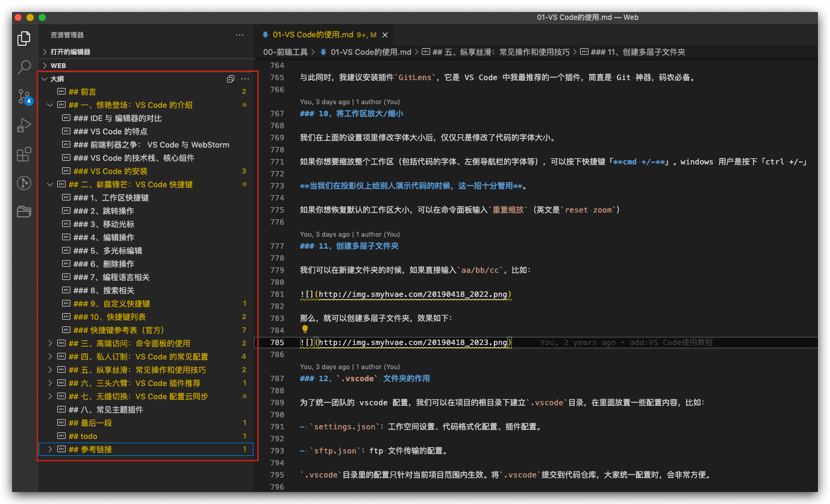Click the lightbulb code action icon
The image size is (830, 504).
click(x=305, y=329)
